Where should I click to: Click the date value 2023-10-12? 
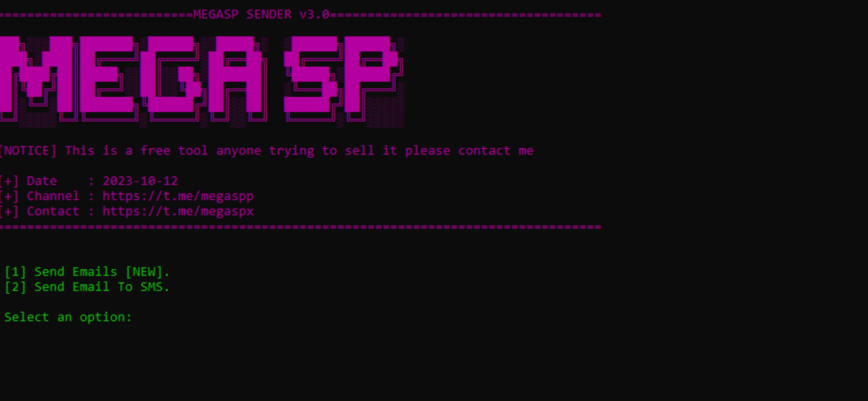[x=141, y=181]
